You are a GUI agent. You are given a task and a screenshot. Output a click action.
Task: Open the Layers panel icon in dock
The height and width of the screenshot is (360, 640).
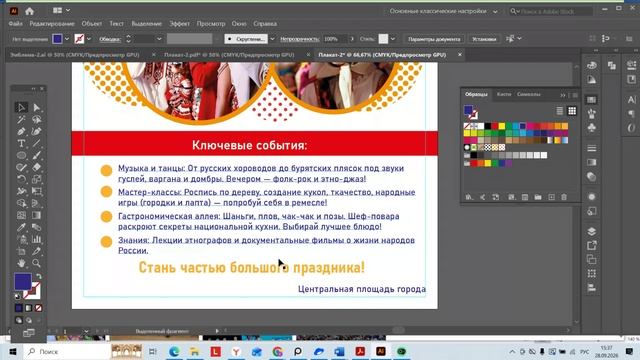591,231
